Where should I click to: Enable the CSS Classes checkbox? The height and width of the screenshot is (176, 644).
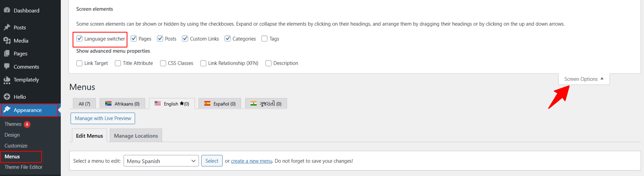[163, 63]
